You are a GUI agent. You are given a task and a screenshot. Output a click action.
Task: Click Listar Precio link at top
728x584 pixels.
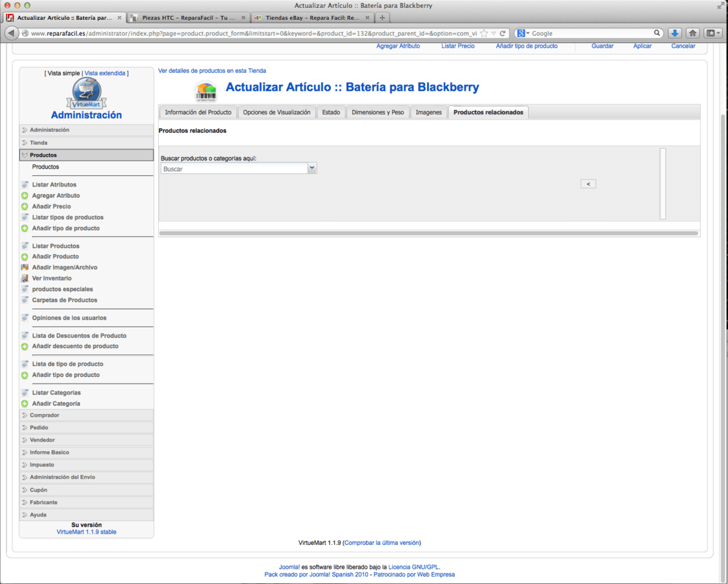tap(458, 46)
